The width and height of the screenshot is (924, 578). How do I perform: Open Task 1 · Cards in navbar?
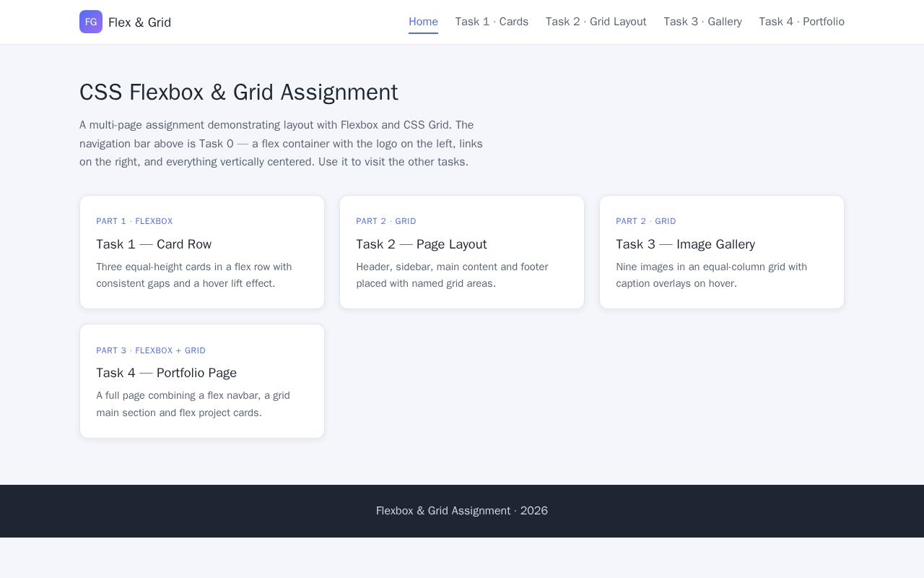pyautogui.click(x=492, y=22)
